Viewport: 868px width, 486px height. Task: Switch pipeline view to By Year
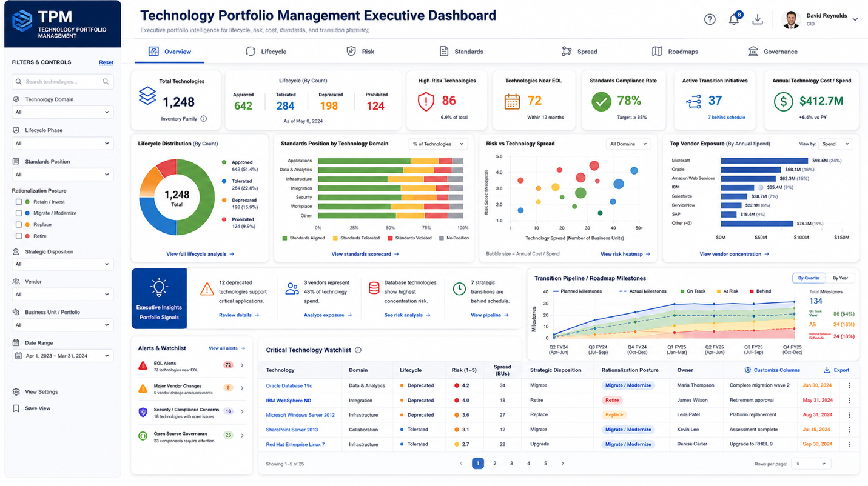(x=840, y=278)
